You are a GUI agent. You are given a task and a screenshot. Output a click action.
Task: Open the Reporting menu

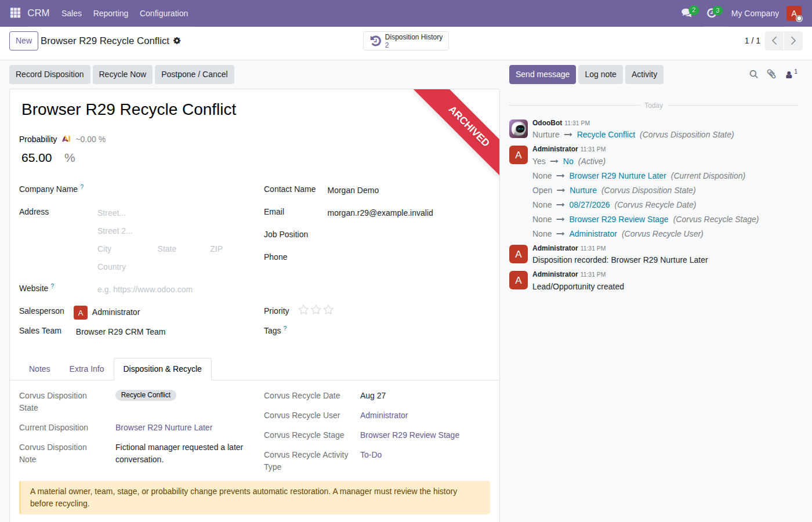[111, 13]
